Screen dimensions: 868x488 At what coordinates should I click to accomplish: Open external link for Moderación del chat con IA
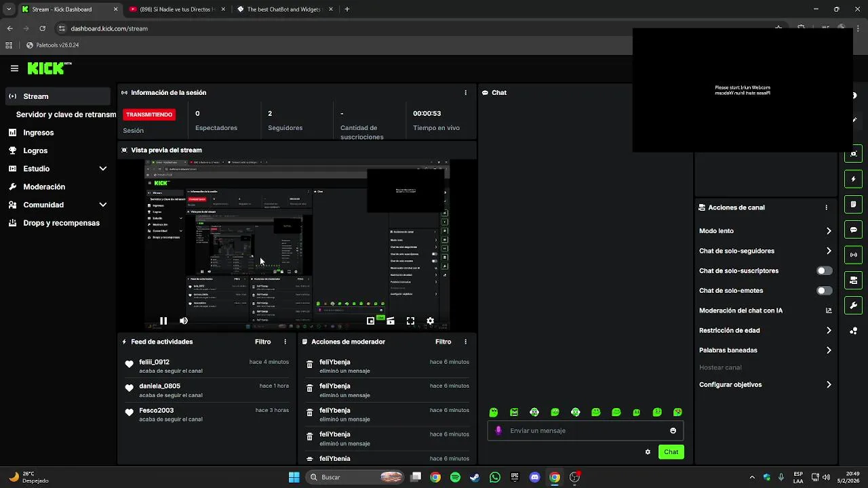point(829,310)
